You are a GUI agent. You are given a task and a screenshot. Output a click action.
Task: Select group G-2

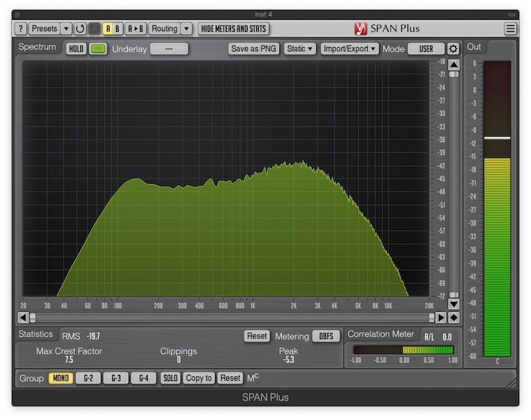click(x=88, y=378)
